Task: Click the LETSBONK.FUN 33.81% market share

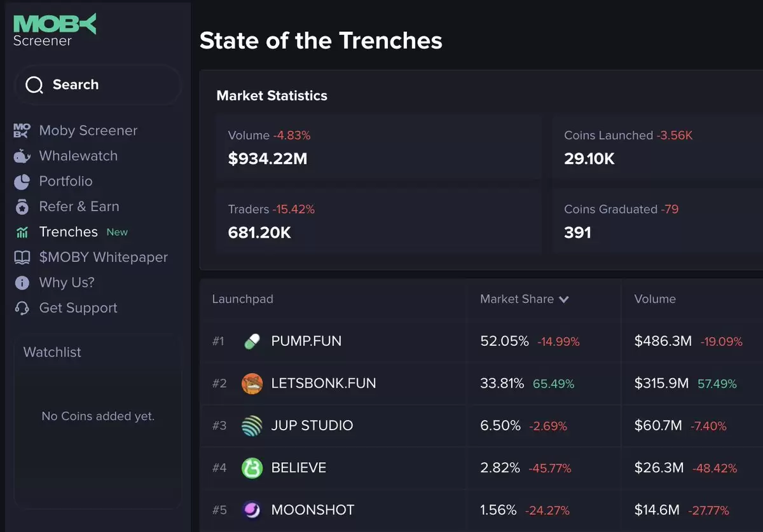Action: pyautogui.click(x=502, y=383)
